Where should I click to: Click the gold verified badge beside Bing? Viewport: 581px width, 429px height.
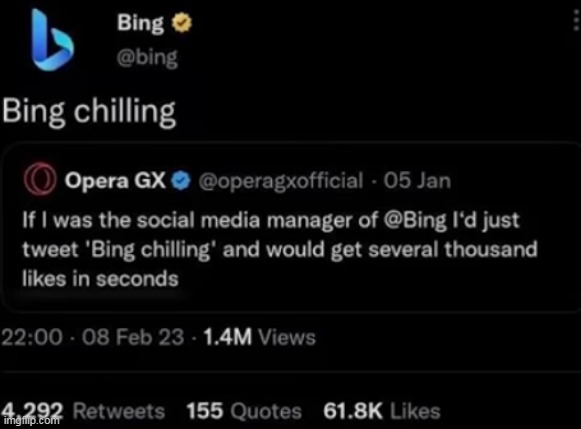(x=182, y=23)
